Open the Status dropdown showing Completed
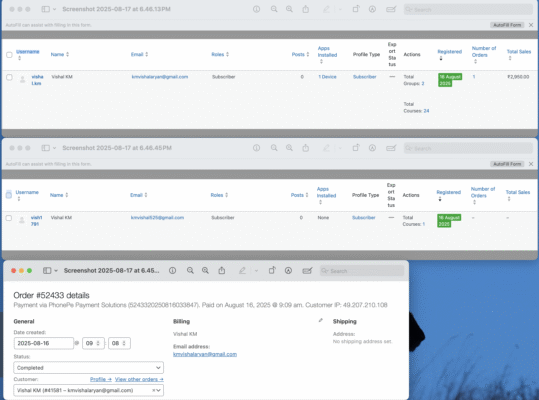The image size is (539, 400). tap(89, 368)
